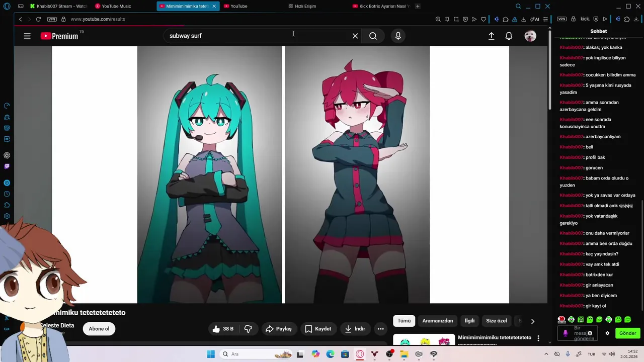Switch to Khabib007 Stream tab
The height and width of the screenshot is (362, 644).
(x=58, y=6)
